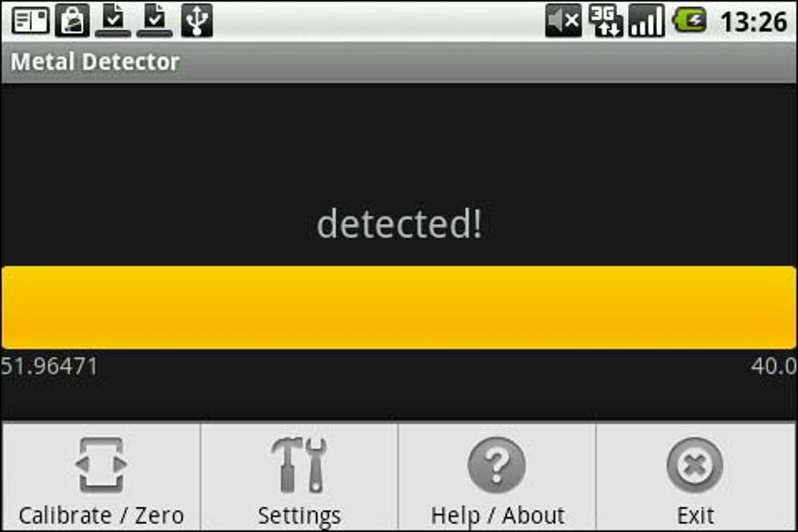Tap the 51.96471 field reading
The width and height of the screenshot is (798, 532).
pyautogui.click(x=49, y=367)
